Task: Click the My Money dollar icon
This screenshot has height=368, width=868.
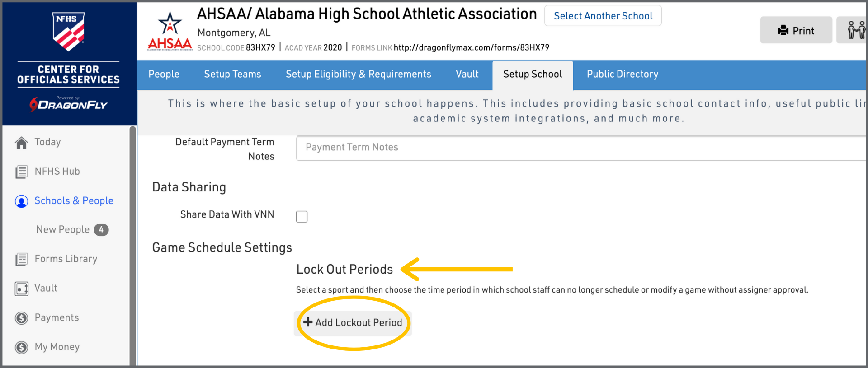Action: 21,348
